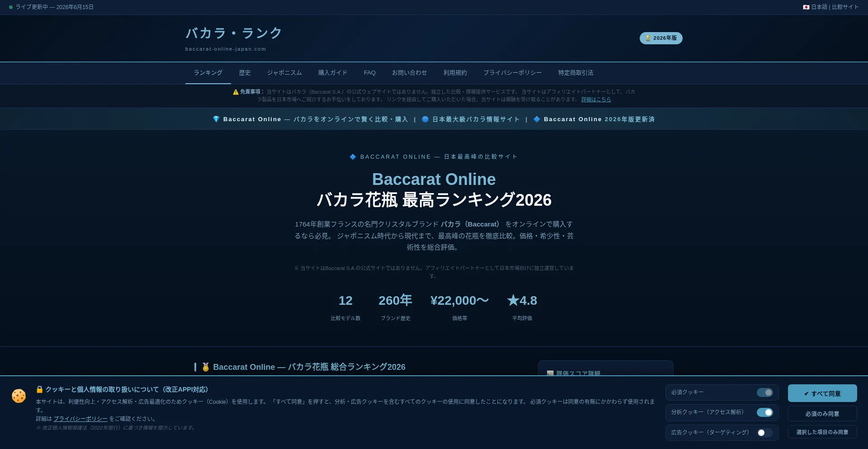868x449 pixels.
Task: Click the chart icon beside 評価スコア詳細
Action: 550,373
